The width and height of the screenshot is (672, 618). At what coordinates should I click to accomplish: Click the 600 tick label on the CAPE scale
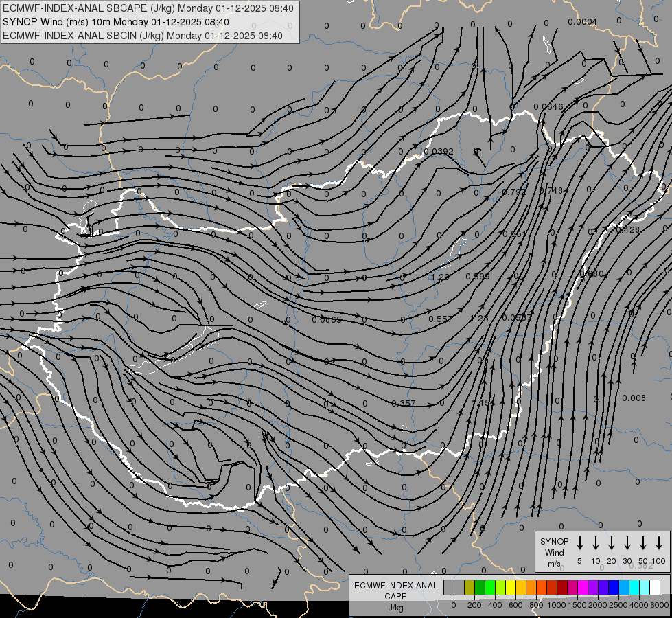pyautogui.click(x=515, y=605)
